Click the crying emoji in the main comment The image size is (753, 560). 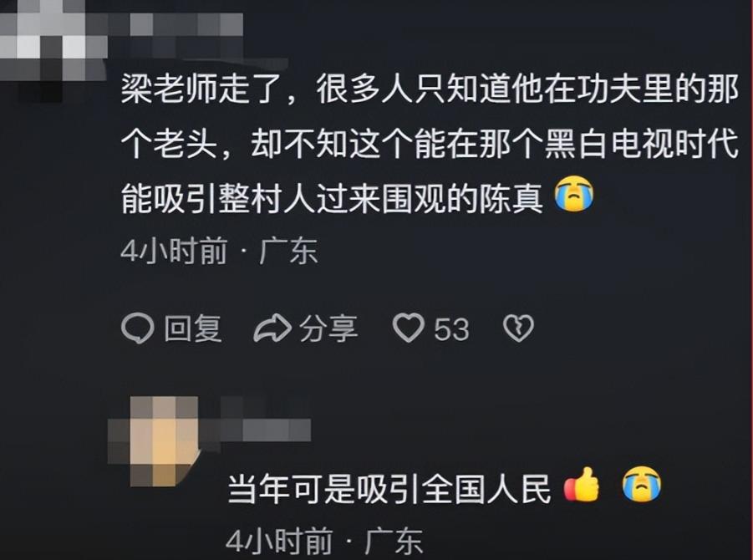[x=574, y=194]
